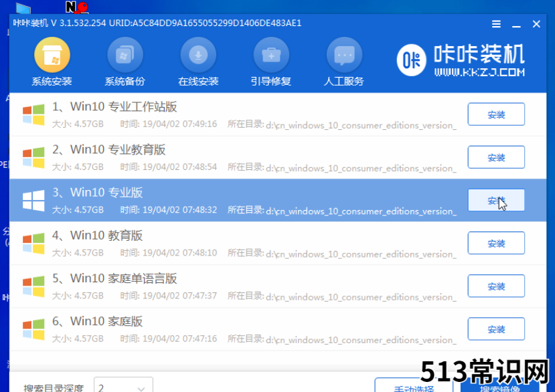Click the 大小: 4.57GB text of Win10 教育版
This screenshot has height=392, width=555.
(x=78, y=253)
